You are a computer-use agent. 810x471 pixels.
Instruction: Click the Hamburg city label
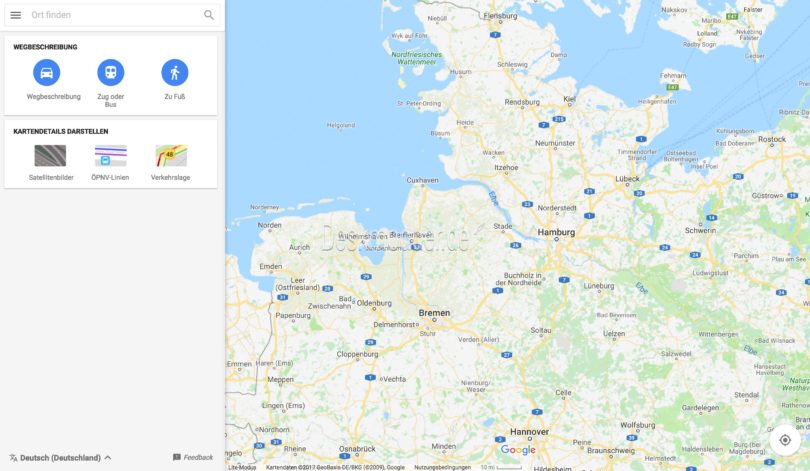pyautogui.click(x=556, y=232)
